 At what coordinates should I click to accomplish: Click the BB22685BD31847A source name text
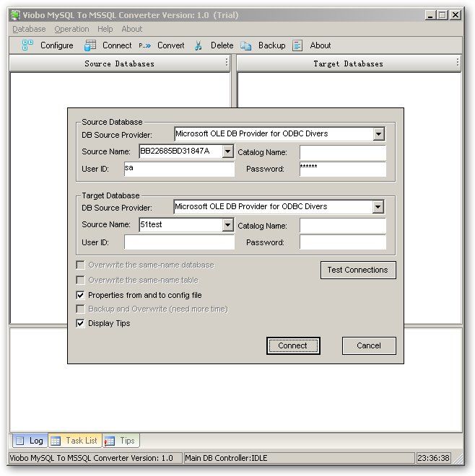tap(175, 151)
